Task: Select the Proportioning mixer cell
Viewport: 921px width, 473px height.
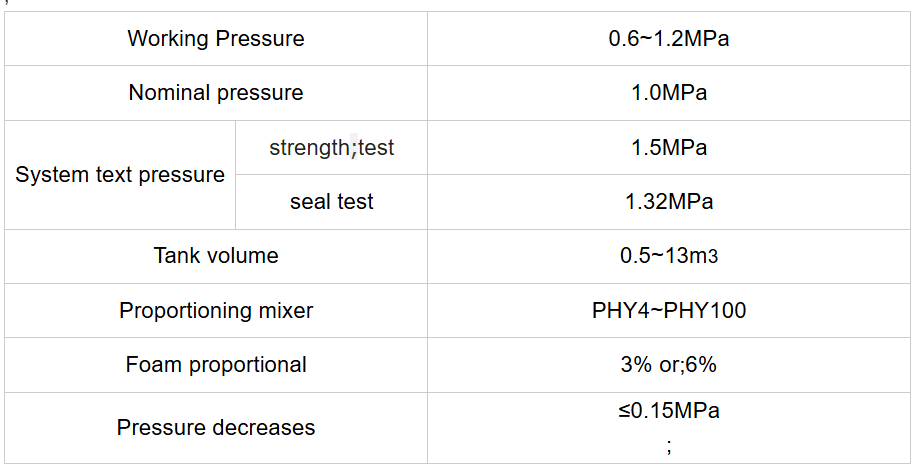Action: pyautogui.click(x=215, y=311)
